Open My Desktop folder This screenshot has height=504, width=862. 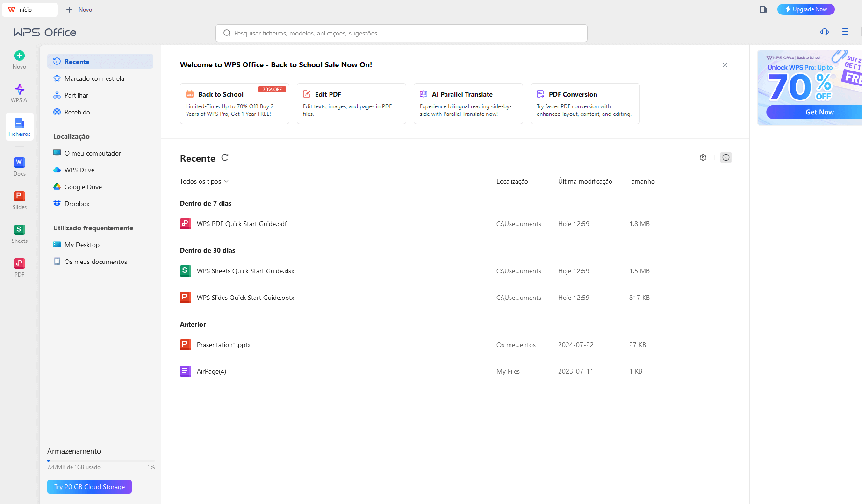tap(100, 245)
